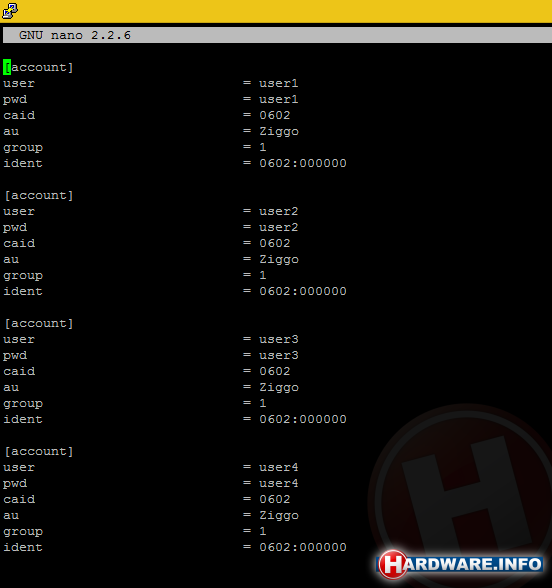
Task: Click Ziggo au value in third account
Action: [x=279, y=388]
